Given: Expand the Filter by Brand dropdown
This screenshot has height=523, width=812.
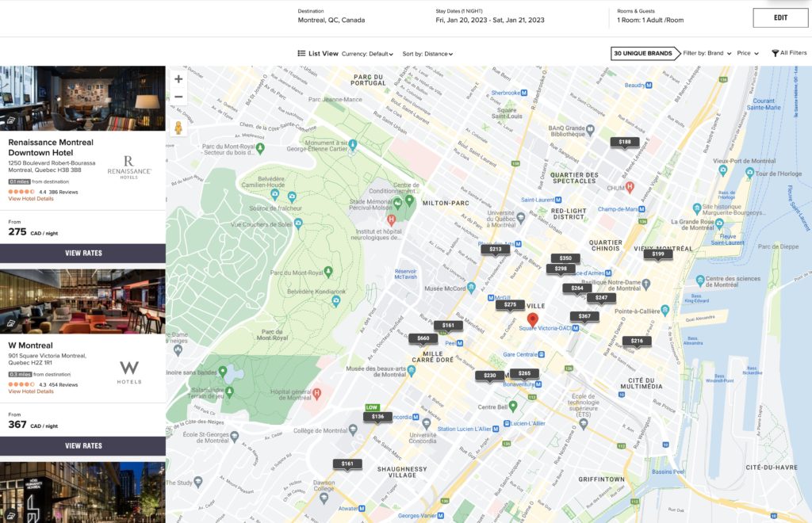Looking at the screenshot, I should coord(706,53).
